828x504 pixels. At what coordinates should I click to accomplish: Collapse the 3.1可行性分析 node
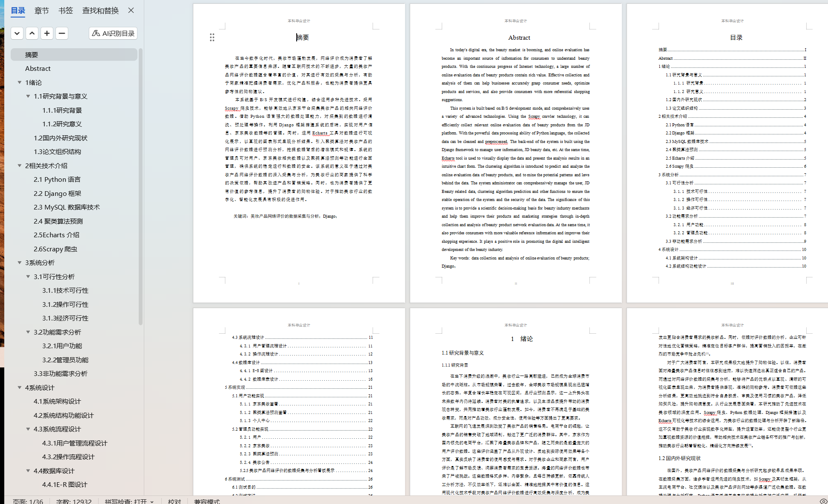coord(28,277)
